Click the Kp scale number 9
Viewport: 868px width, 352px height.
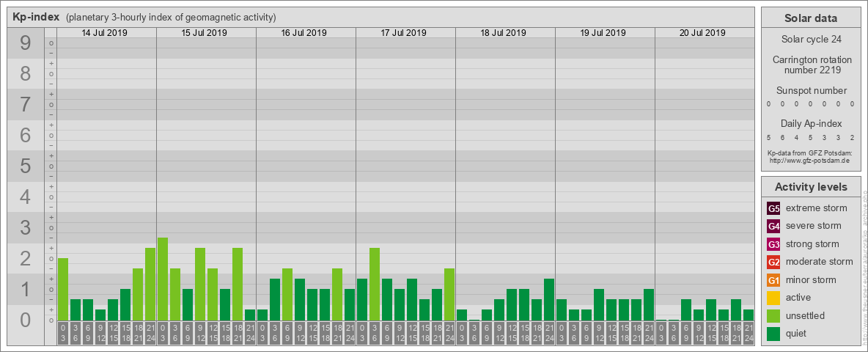(x=26, y=43)
